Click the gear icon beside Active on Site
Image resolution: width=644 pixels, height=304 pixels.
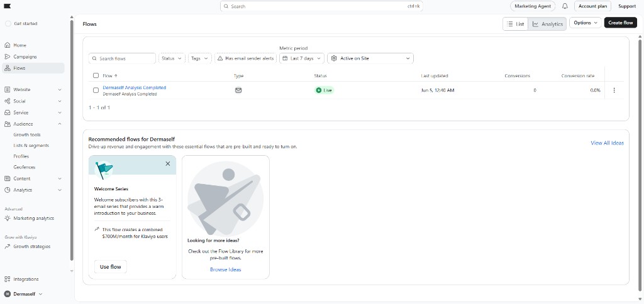click(x=334, y=58)
